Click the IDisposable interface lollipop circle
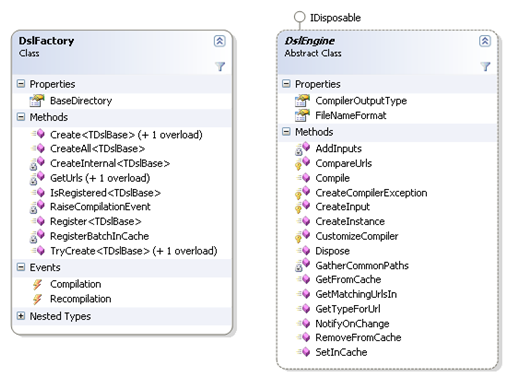 pos(299,17)
